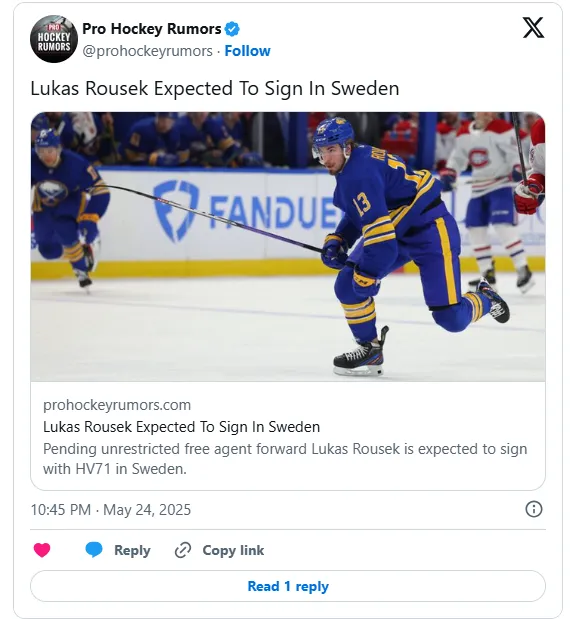
Task: Click the Reply button label
Action: coord(132,550)
